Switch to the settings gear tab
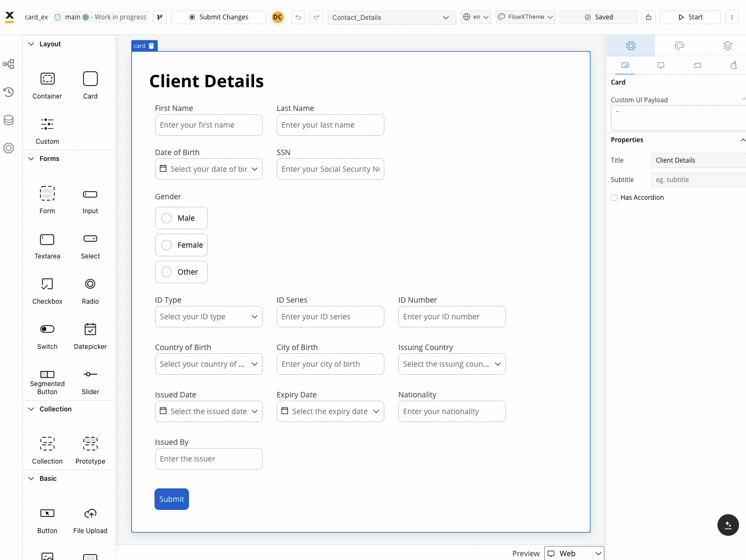746x560 pixels. click(631, 46)
